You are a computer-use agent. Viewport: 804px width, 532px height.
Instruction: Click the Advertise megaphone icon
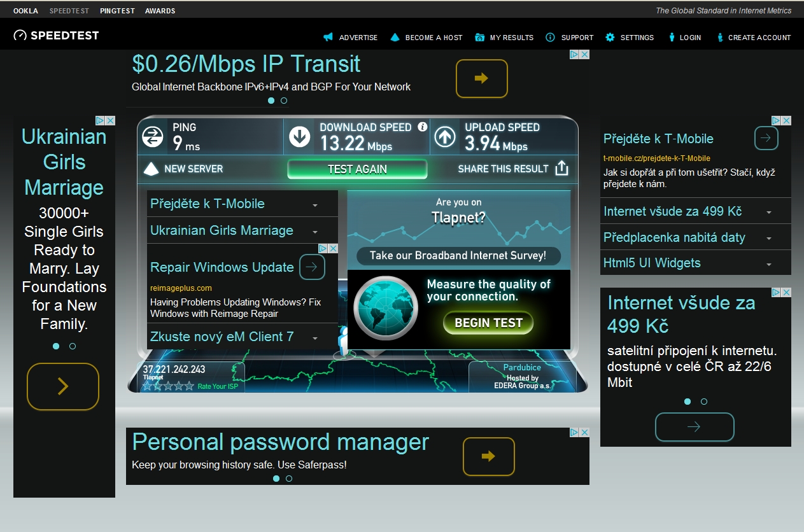click(328, 38)
